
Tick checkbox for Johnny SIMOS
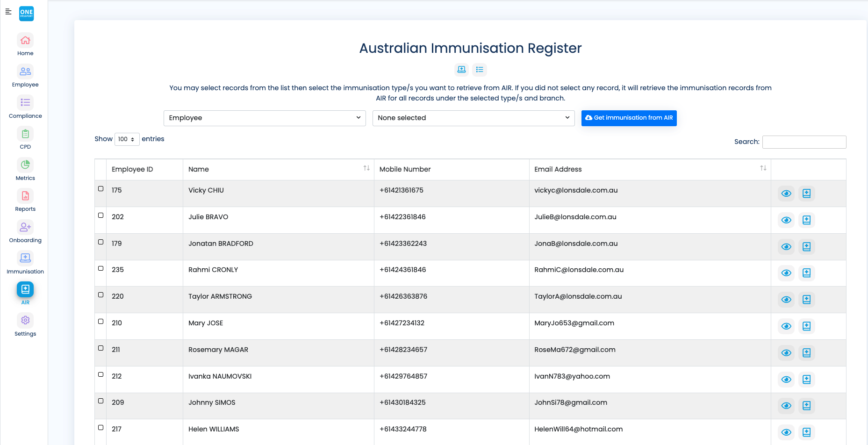100,401
